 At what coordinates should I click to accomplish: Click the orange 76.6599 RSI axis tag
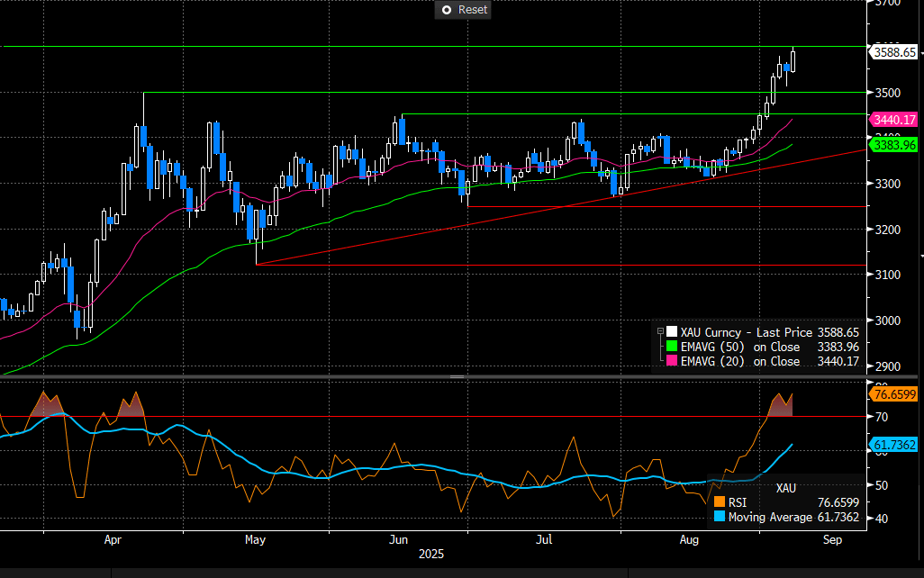pyautogui.click(x=893, y=393)
